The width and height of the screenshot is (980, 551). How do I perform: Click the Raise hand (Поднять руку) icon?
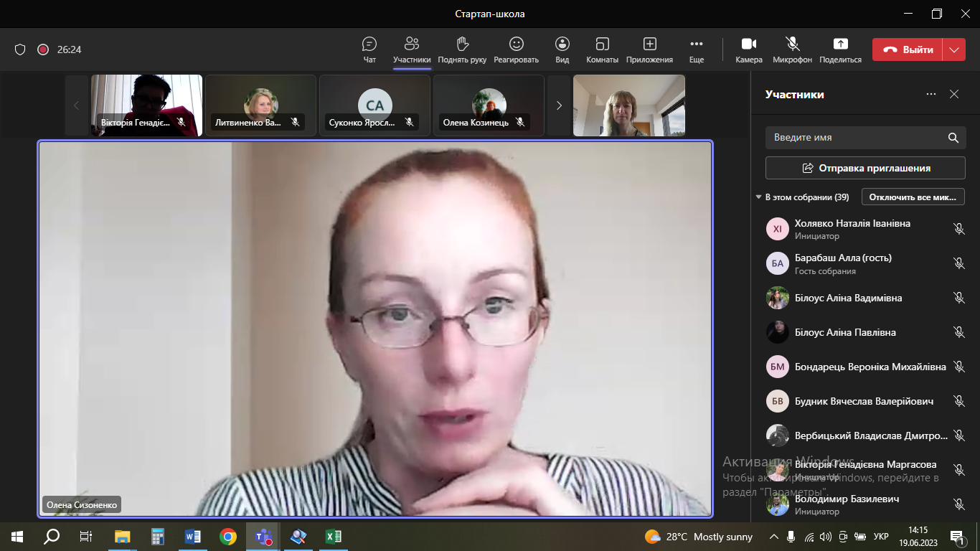point(462,44)
